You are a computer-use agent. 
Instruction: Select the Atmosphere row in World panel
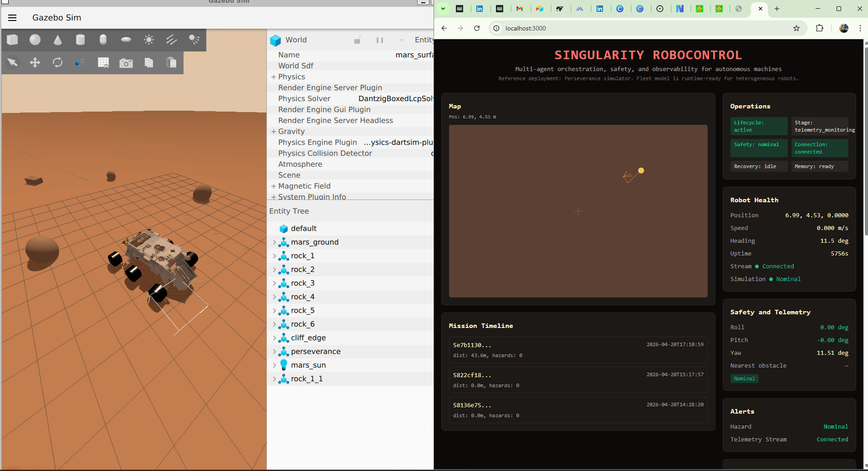pos(350,164)
